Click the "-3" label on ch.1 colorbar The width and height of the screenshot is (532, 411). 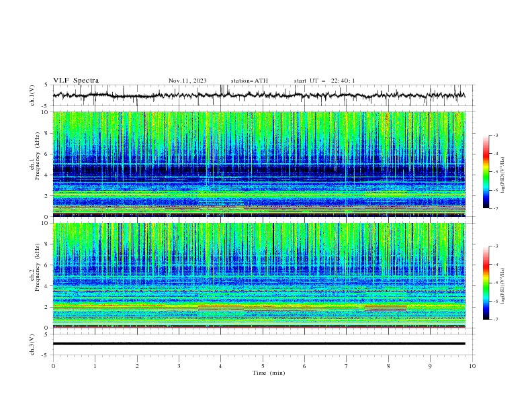(496, 135)
